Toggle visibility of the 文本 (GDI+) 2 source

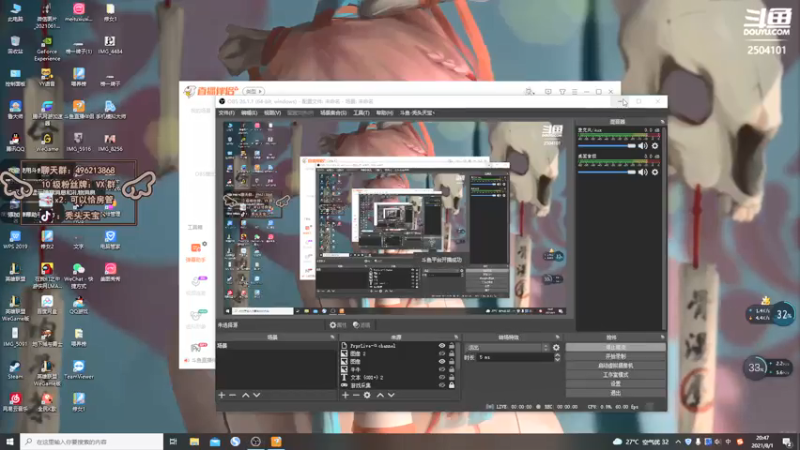click(442, 378)
